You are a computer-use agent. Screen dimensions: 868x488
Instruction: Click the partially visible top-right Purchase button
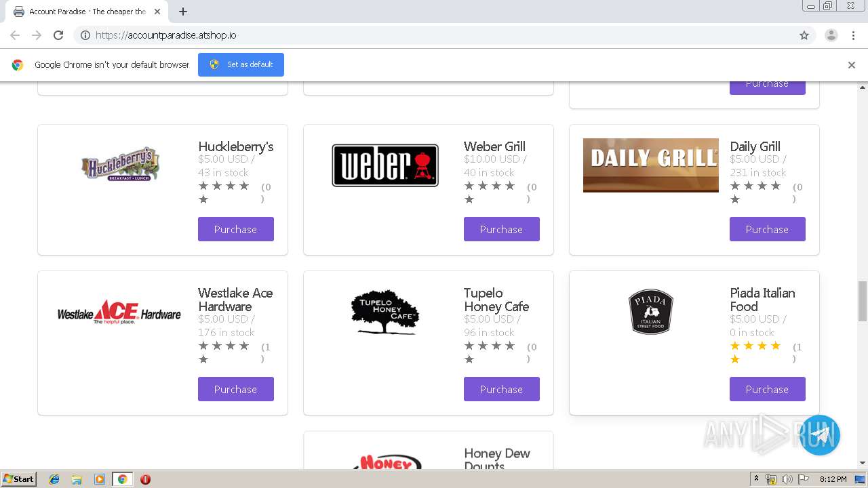[768, 87]
